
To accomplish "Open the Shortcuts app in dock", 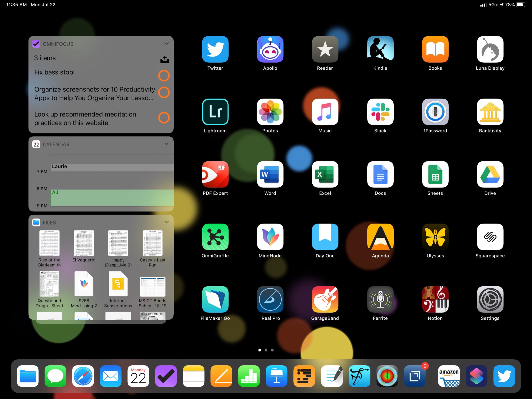I will click(476, 376).
